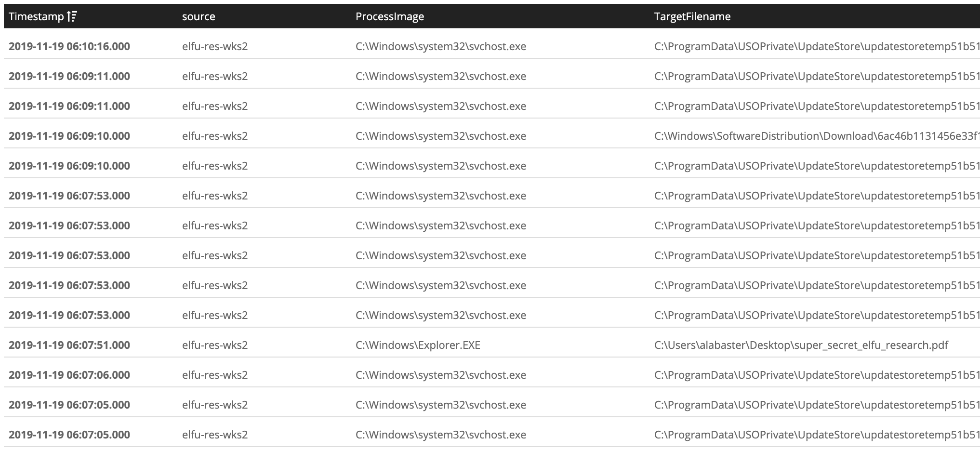
Task: Select SoftwareDistribution Download filename cell
Action: click(x=817, y=136)
